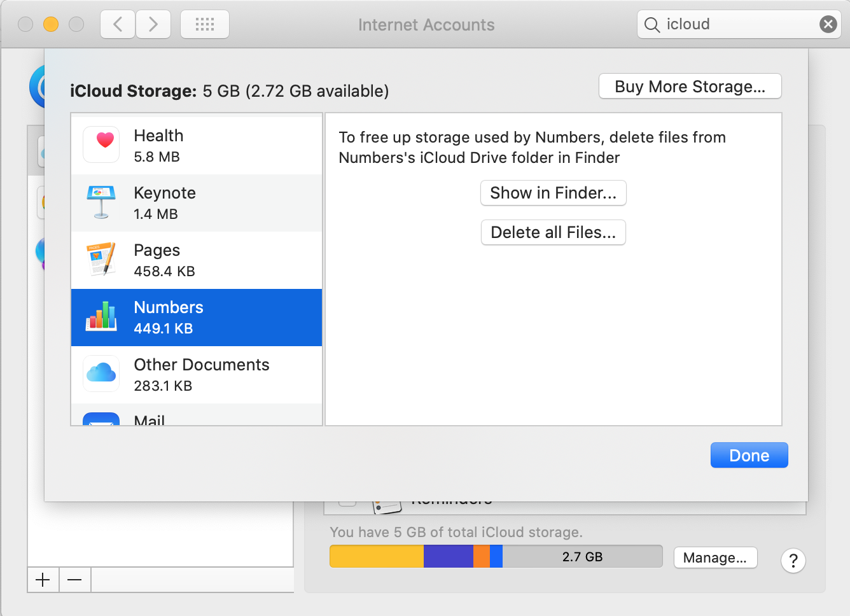Show all preferences grid button
Screen dimensions: 850x616
pos(205,24)
